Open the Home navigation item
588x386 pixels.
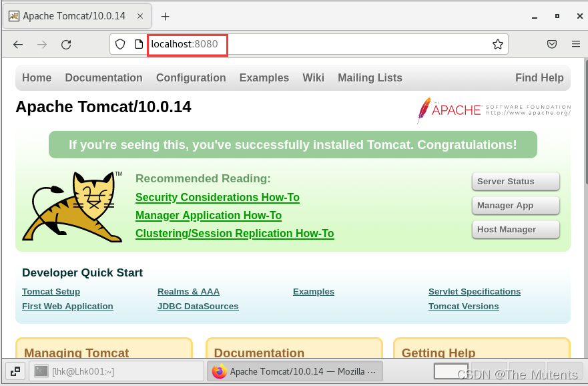point(37,77)
